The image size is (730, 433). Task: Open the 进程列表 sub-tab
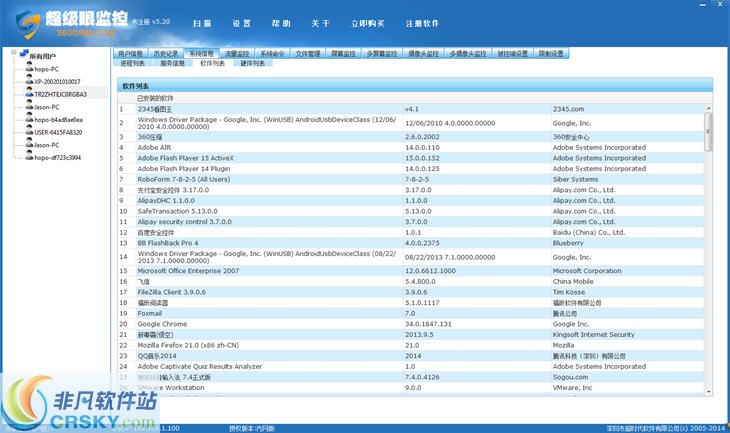click(x=132, y=63)
